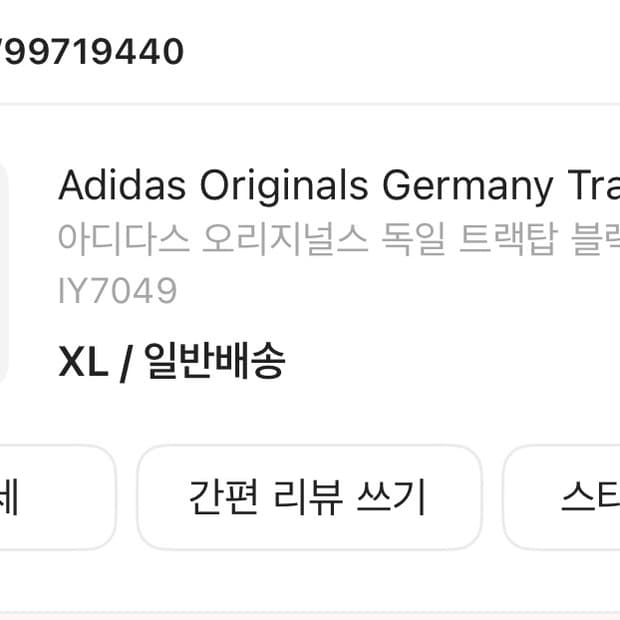Open the product thumbnail image

4,274
